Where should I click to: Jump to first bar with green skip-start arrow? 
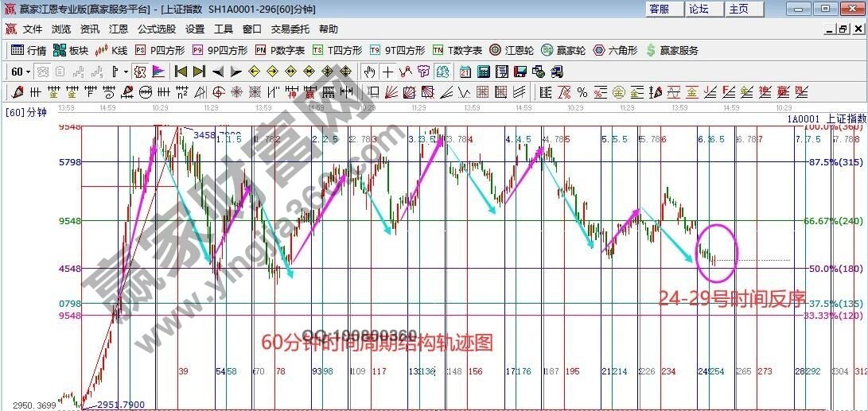pyautogui.click(x=181, y=72)
